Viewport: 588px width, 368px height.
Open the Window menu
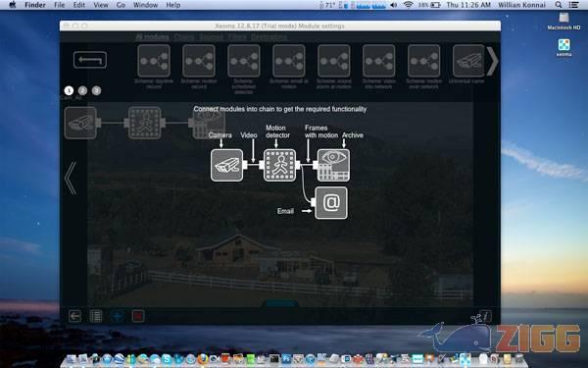click(x=145, y=5)
